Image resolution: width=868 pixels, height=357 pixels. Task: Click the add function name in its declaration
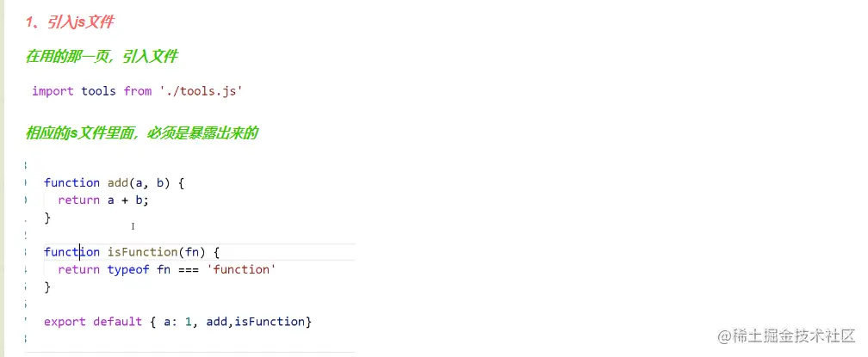(x=117, y=182)
